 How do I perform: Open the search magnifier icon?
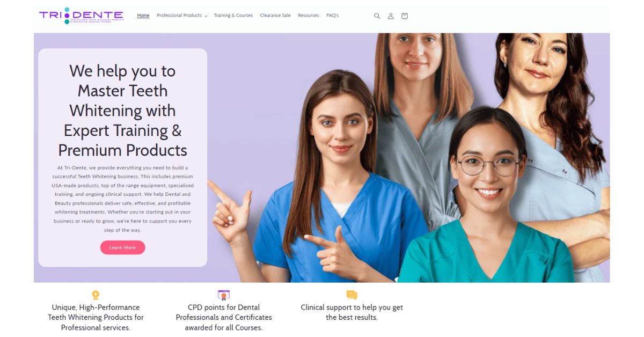tap(377, 16)
